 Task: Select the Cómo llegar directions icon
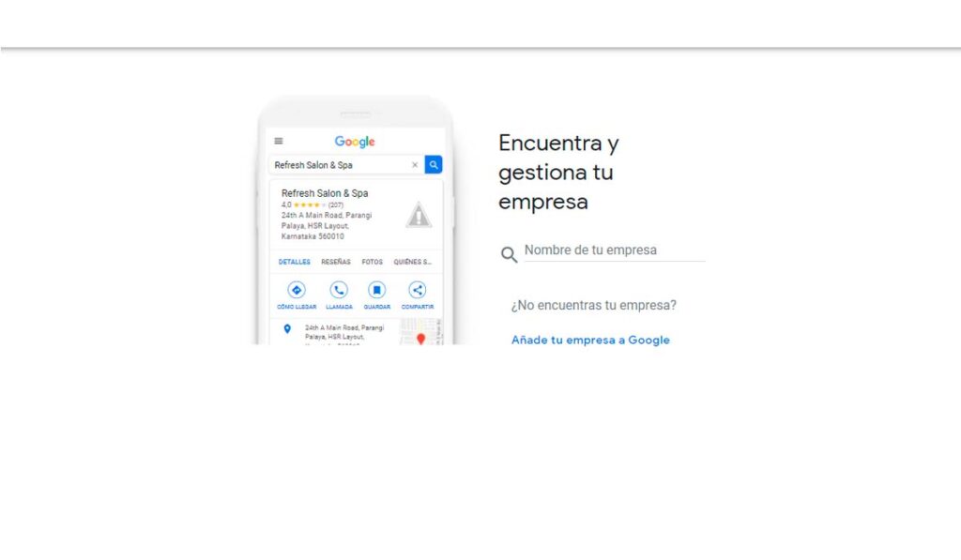295,288
